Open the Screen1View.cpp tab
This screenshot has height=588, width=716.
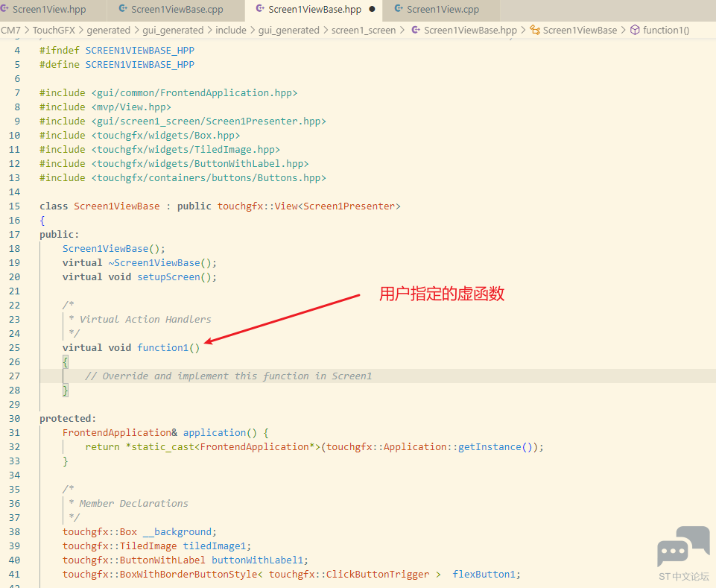pyautogui.click(x=443, y=10)
